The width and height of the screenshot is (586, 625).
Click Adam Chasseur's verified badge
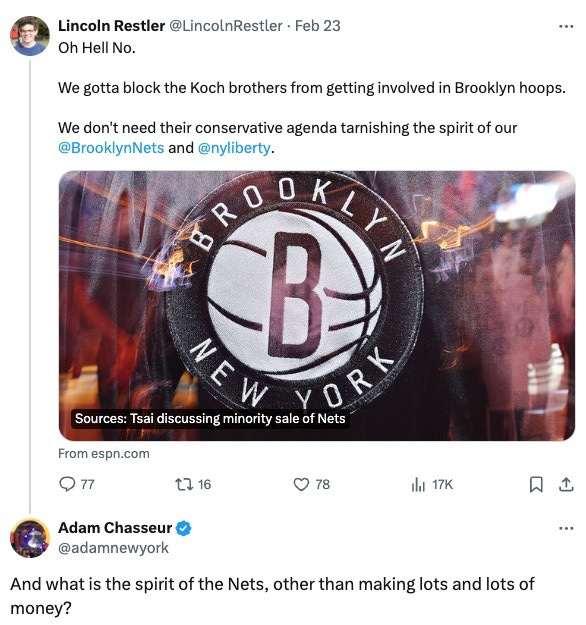(x=183, y=528)
